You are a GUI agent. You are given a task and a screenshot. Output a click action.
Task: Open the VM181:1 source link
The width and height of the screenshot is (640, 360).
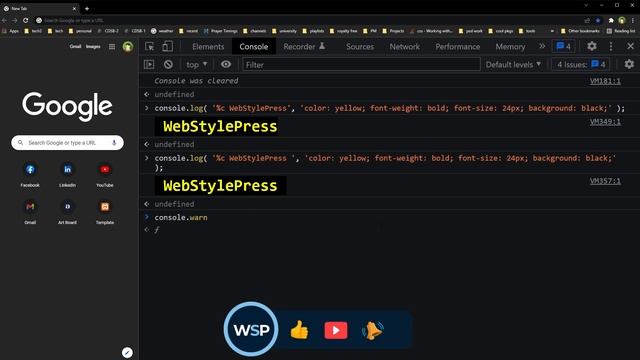click(605, 81)
